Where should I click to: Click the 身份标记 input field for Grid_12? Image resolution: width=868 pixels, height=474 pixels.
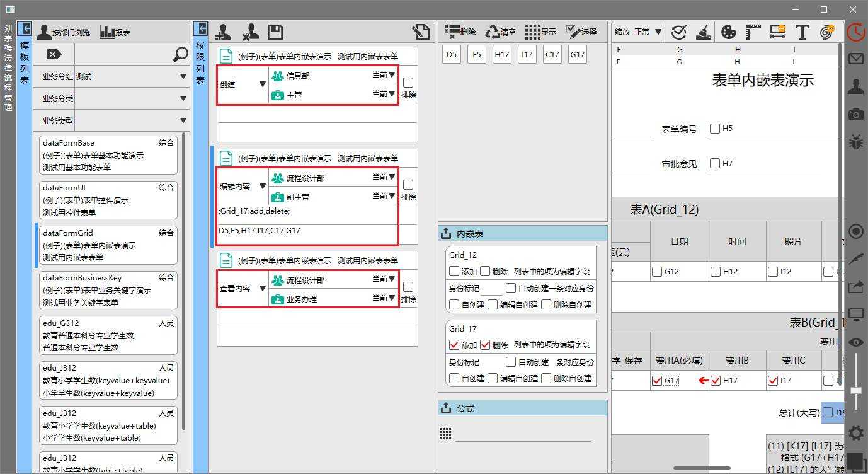[491, 288]
